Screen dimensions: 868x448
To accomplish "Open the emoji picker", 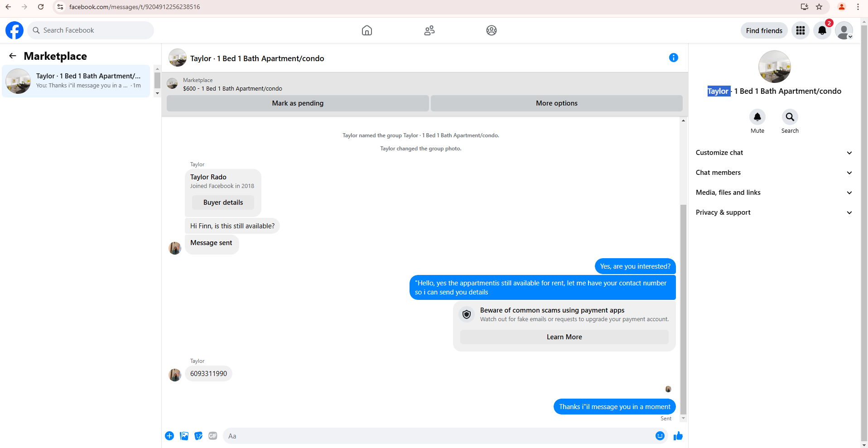I will coord(660,436).
